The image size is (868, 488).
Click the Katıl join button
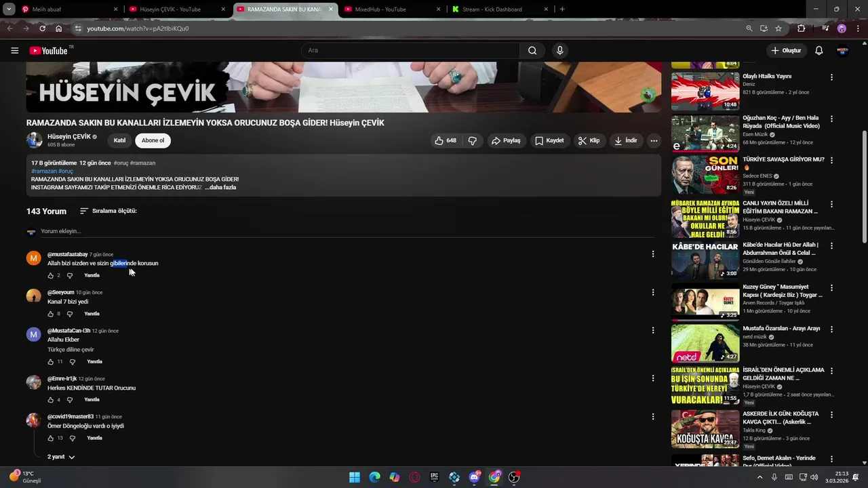pos(119,141)
